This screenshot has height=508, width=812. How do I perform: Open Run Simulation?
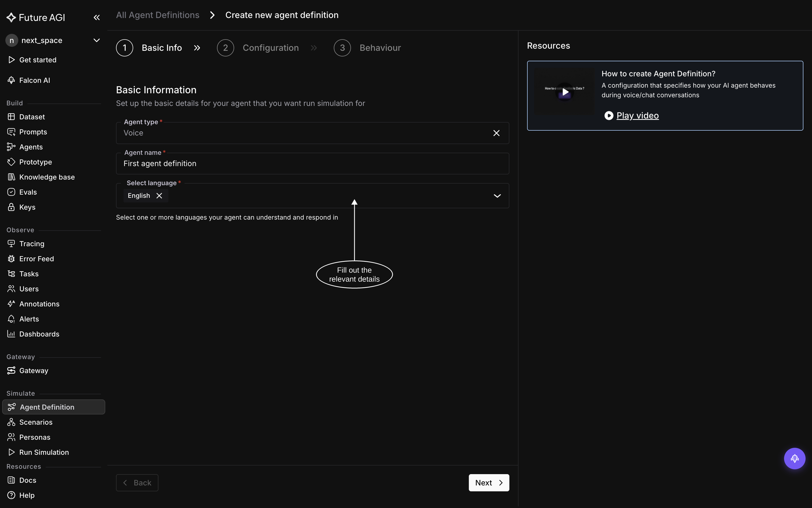tap(44, 453)
